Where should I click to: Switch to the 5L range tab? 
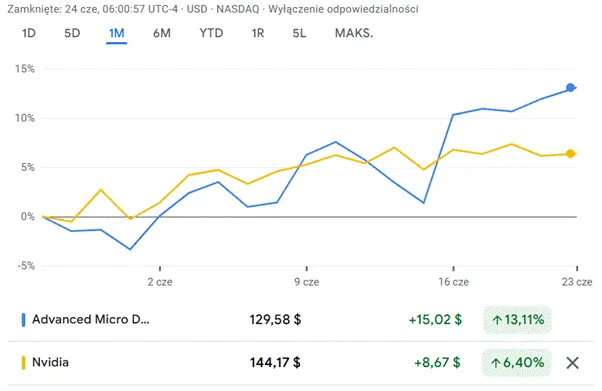coord(299,33)
